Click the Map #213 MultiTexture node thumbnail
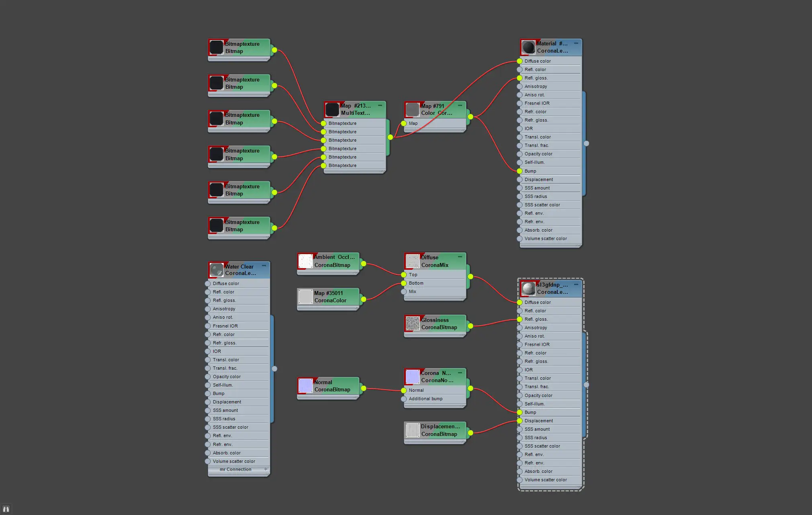812x515 pixels. click(332, 109)
